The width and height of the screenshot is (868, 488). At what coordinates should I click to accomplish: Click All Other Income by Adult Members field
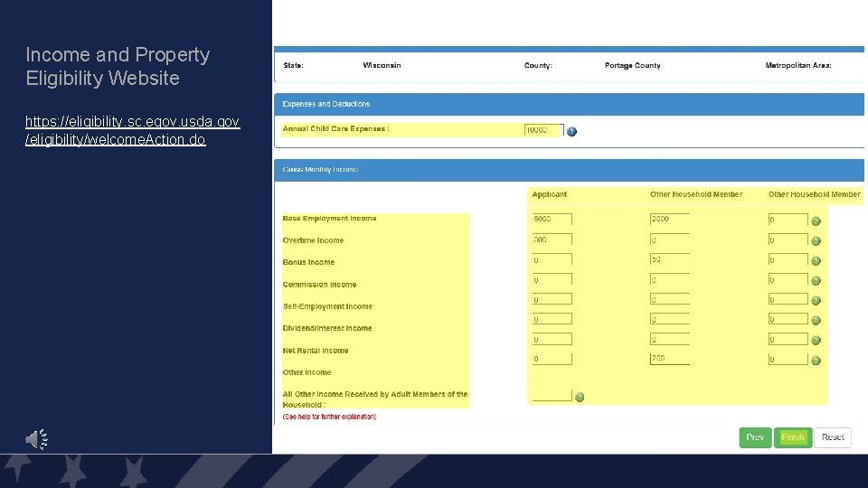[552, 395]
